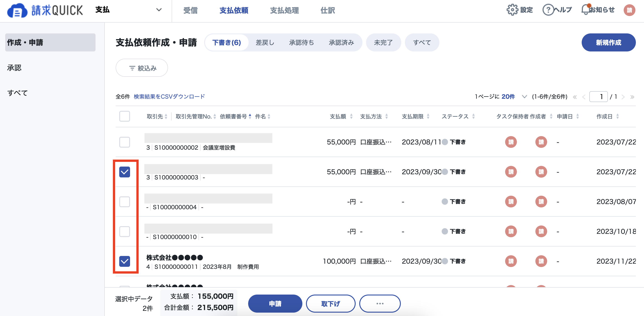Switch to the 支払処理 tab
Viewport: 644px width, 316px height.
[x=284, y=10]
